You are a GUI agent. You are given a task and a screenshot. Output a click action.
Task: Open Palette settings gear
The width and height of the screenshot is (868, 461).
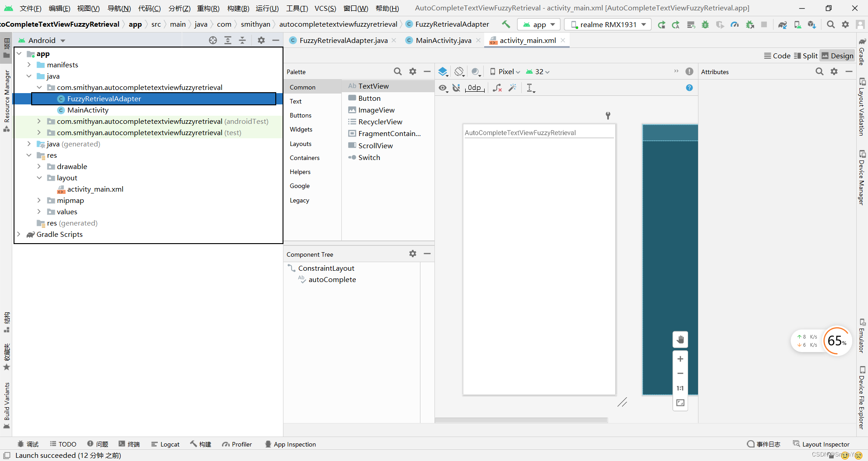(413, 71)
